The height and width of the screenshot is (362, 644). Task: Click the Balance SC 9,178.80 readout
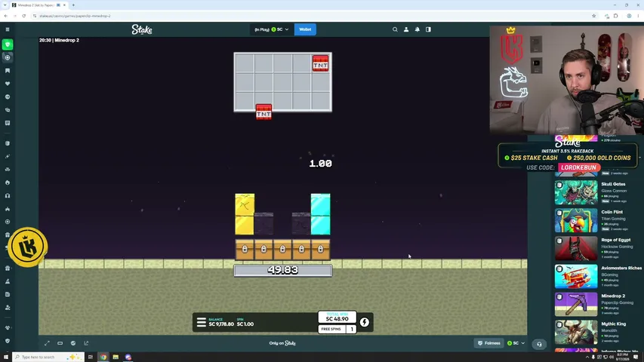pyautogui.click(x=221, y=322)
